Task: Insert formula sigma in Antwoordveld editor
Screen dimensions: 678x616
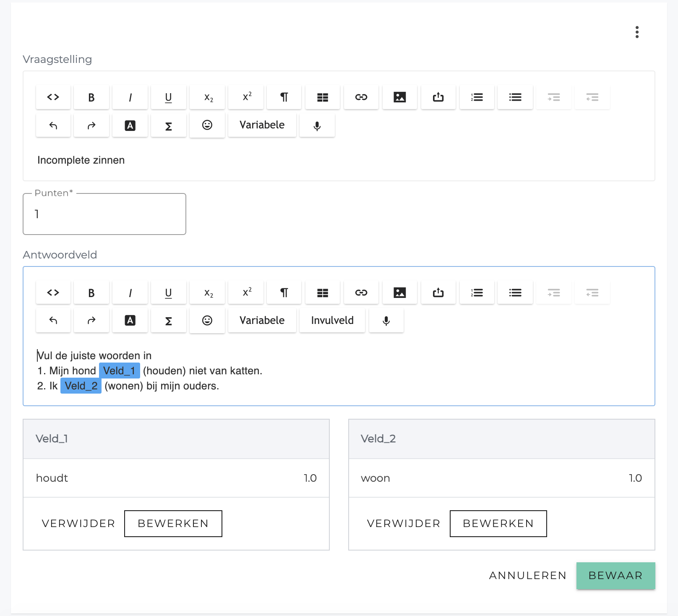Action: coord(169,321)
